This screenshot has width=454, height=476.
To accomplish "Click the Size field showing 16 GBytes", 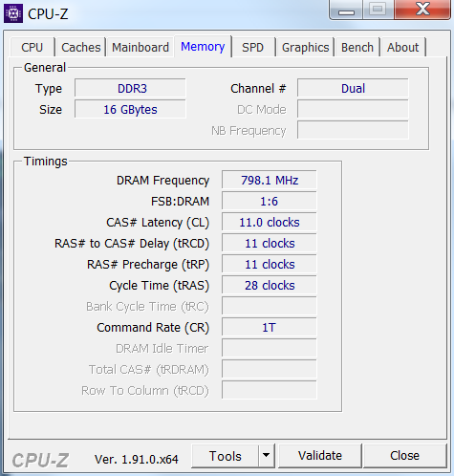I will pos(130,109).
